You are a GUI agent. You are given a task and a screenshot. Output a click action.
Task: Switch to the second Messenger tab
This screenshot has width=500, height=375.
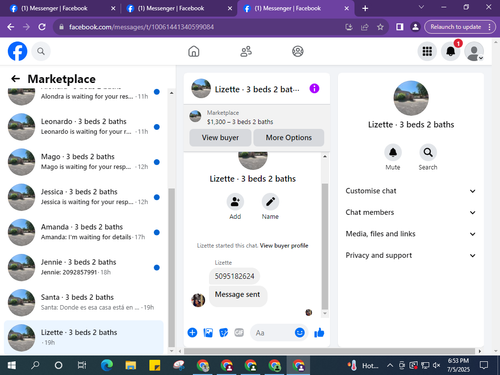[171, 8]
